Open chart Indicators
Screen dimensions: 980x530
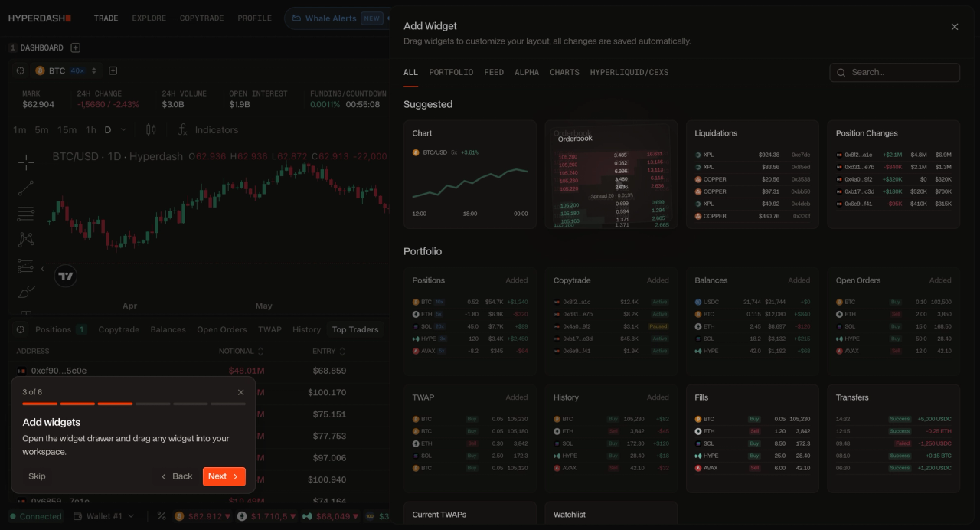[x=207, y=129]
